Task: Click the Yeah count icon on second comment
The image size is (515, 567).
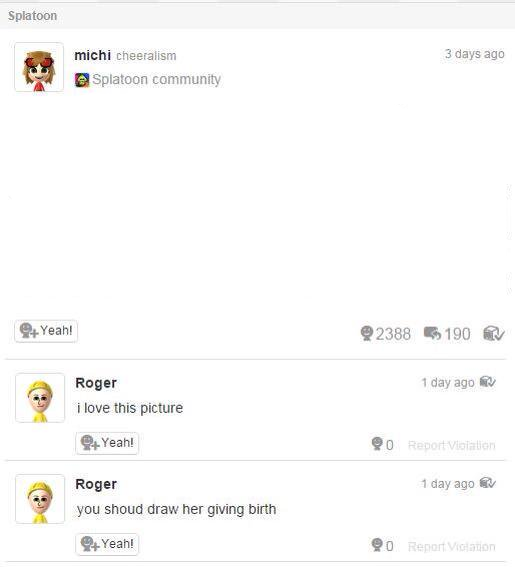Action: pos(377,545)
